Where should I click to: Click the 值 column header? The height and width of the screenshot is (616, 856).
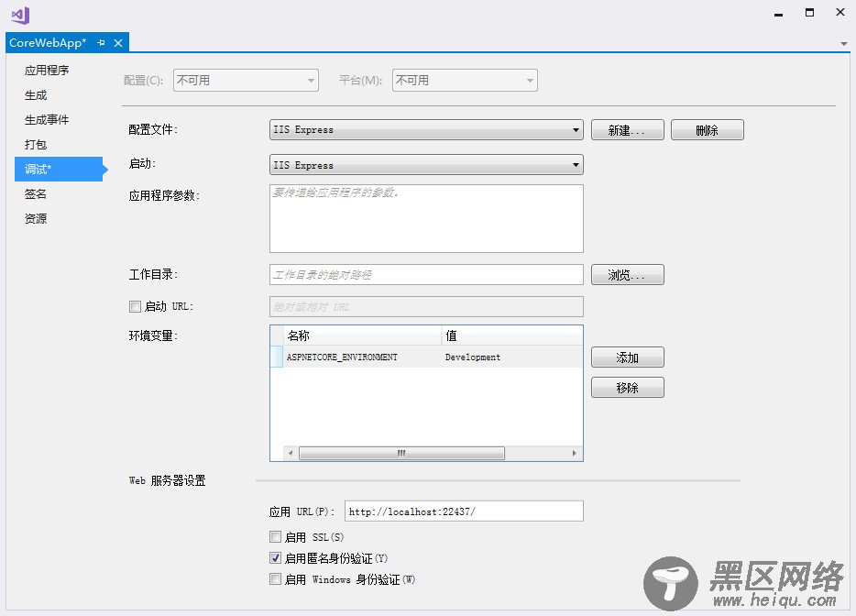(x=511, y=335)
